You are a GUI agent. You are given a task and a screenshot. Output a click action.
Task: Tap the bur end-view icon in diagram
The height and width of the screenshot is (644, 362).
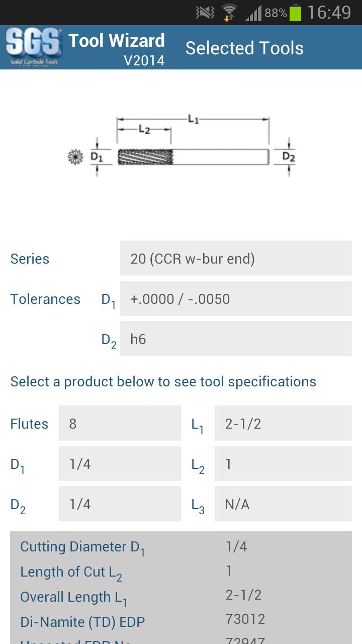(x=75, y=157)
